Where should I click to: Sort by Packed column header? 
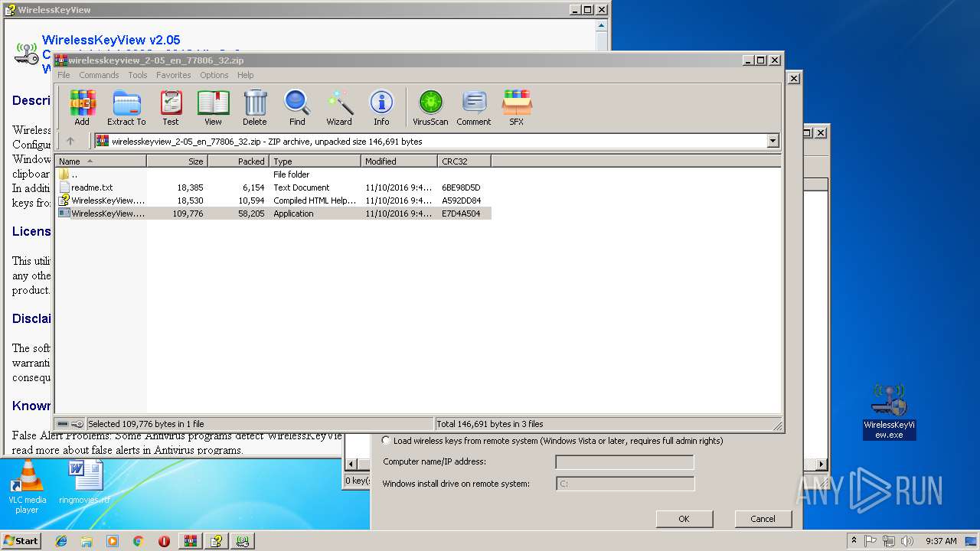click(238, 161)
